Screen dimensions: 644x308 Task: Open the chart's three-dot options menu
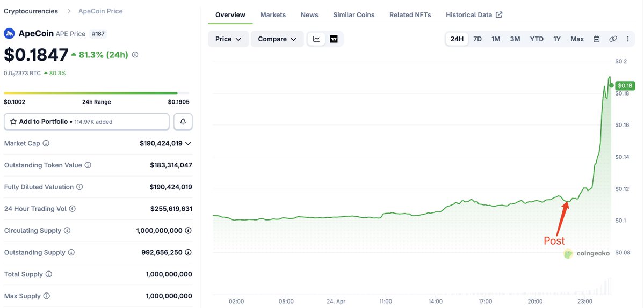[628, 39]
